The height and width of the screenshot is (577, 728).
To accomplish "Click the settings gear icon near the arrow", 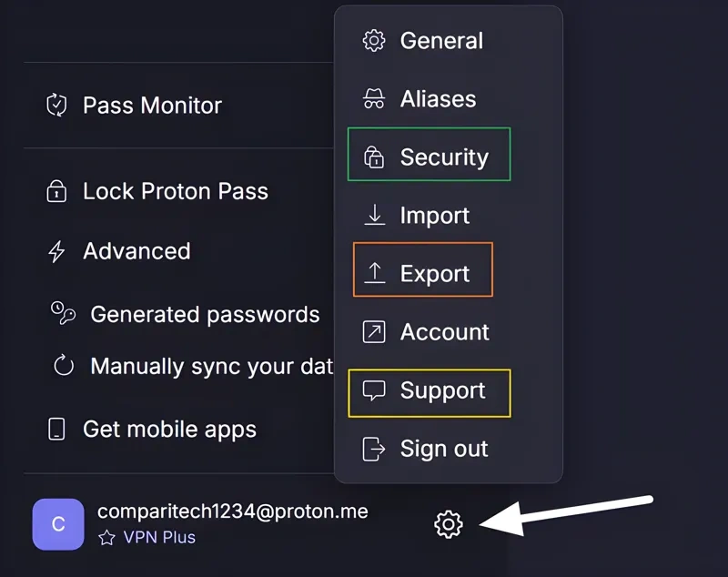I will [x=448, y=525].
